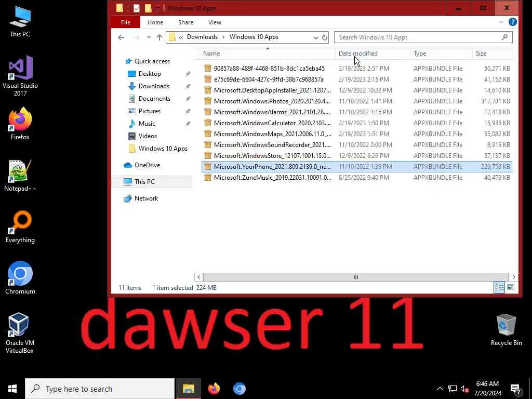Switch to the View ribbon tab
Viewport: 532px width, 399px height.
[215, 22]
